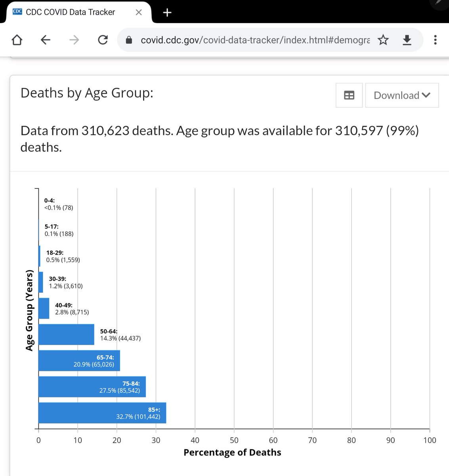Open a new tab with plus icon

(167, 13)
